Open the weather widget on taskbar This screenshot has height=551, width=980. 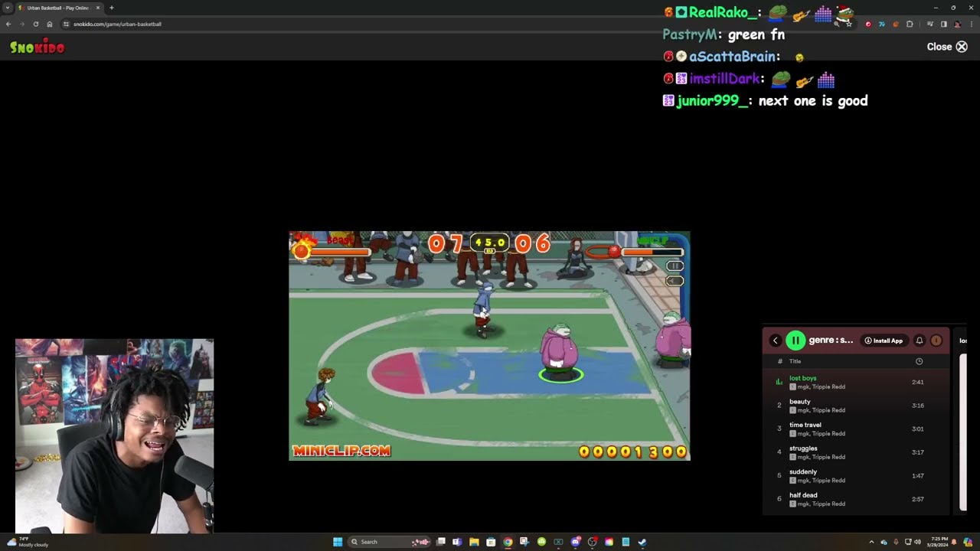click(28, 542)
